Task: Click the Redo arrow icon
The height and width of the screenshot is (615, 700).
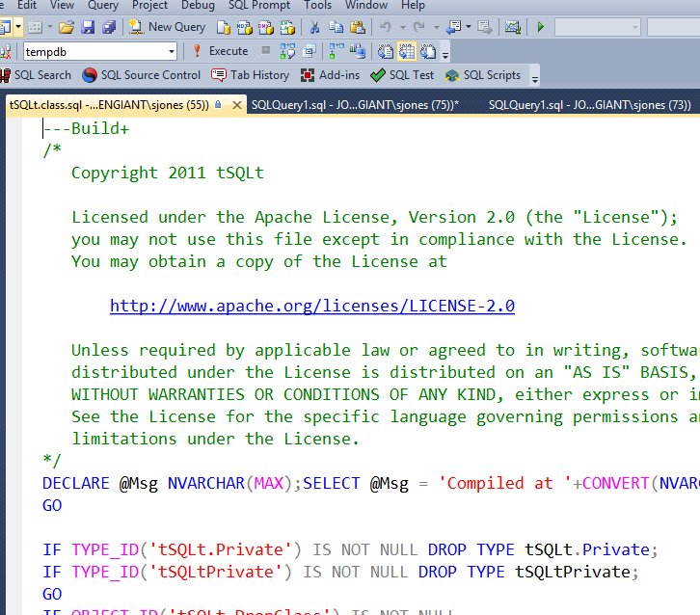Action: click(x=419, y=27)
